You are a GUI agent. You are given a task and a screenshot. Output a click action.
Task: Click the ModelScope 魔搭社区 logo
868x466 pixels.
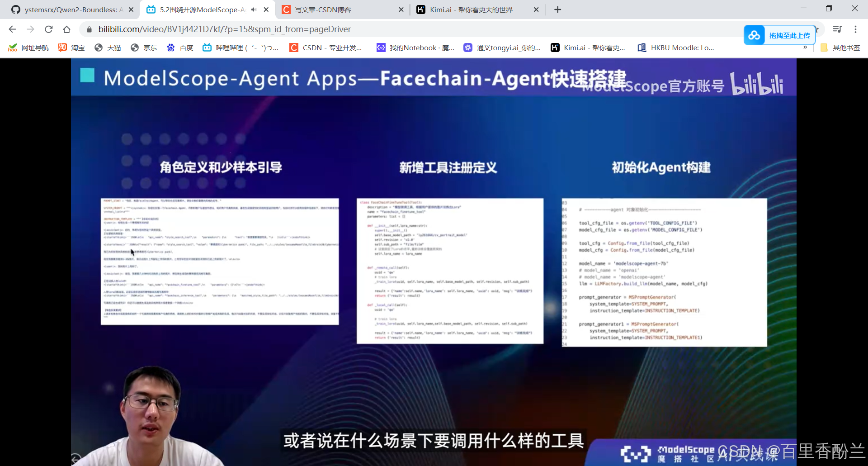[667, 453]
